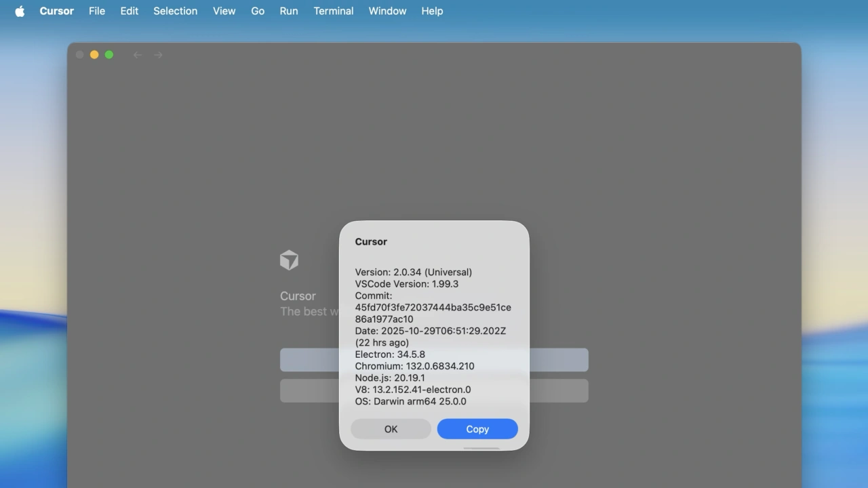This screenshot has height=488, width=868.
Task: Copy the version info with Copy button
Action: pyautogui.click(x=477, y=429)
